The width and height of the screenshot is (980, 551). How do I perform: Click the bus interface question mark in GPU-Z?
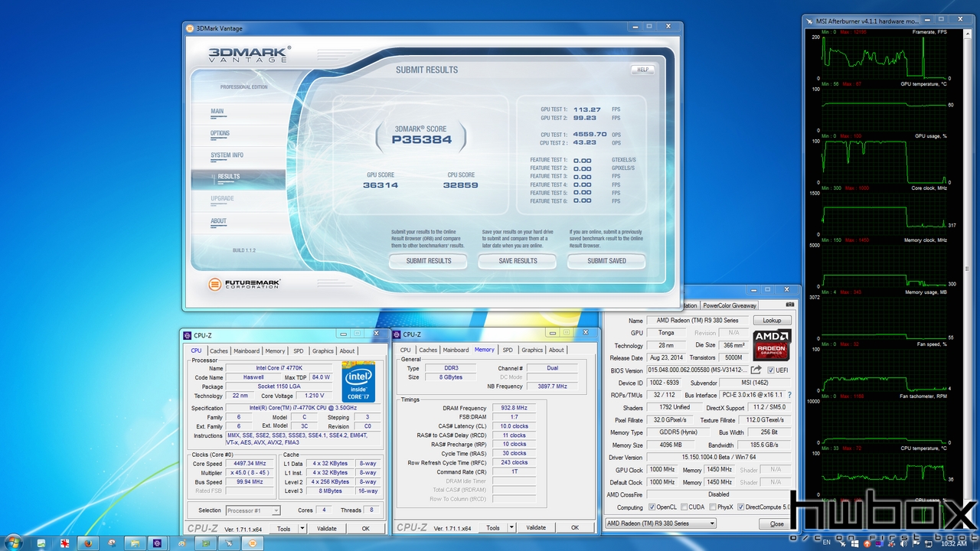point(789,395)
